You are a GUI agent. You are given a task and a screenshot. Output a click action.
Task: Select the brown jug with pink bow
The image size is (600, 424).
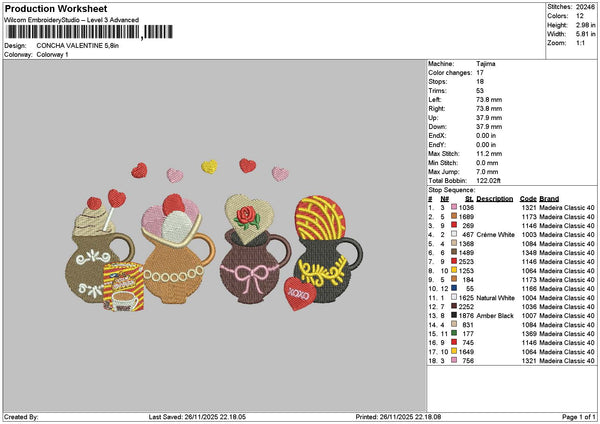pyautogui.click(x=254, y=266)
